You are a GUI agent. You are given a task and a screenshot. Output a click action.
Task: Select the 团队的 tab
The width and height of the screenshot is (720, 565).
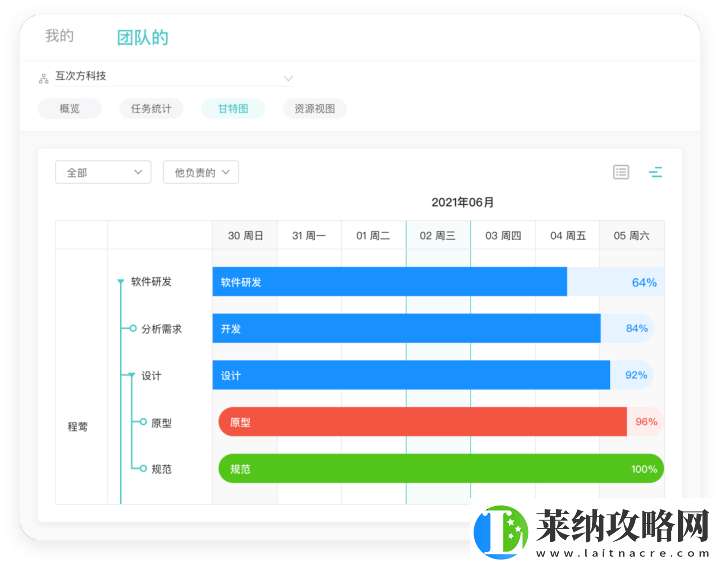point(142,38)
